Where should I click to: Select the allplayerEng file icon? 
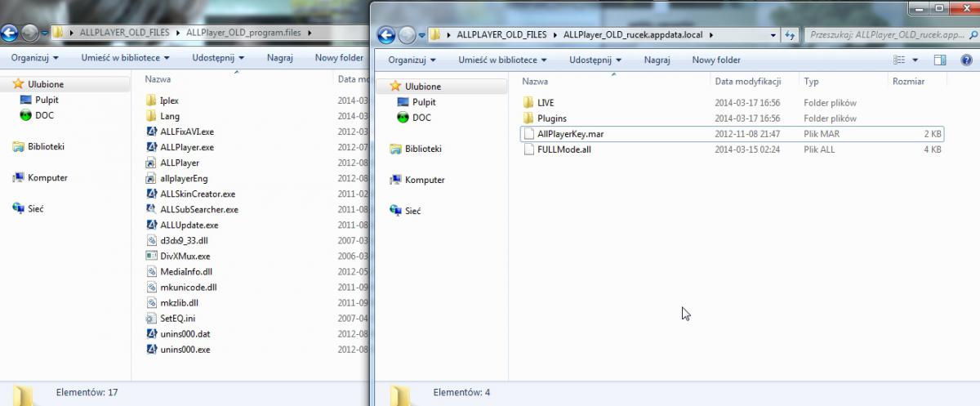pyautogui.click(x=151, y=178)
